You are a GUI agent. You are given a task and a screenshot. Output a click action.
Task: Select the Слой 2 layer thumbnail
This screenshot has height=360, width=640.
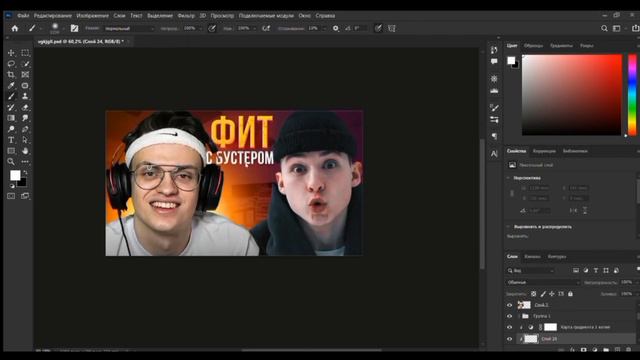(524, 305)
